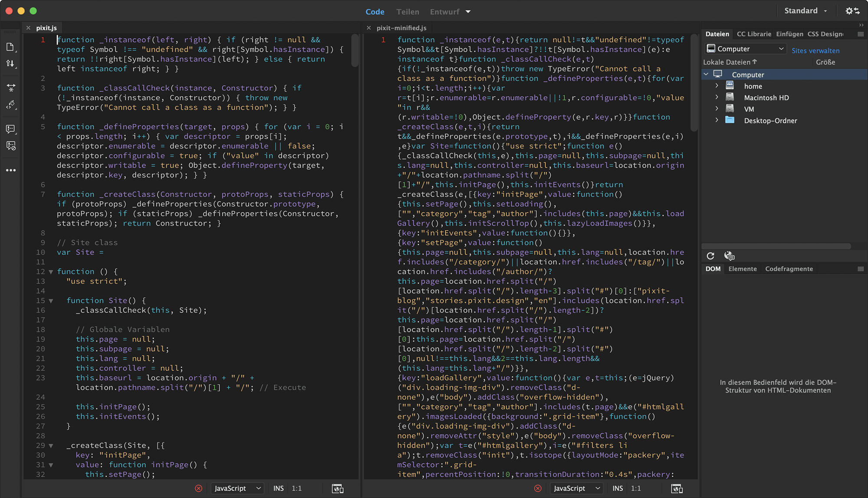Viewport: 868px width, 498px height.
Task: Open the Computer site dropdown
Action: click(x=745, y=49)
